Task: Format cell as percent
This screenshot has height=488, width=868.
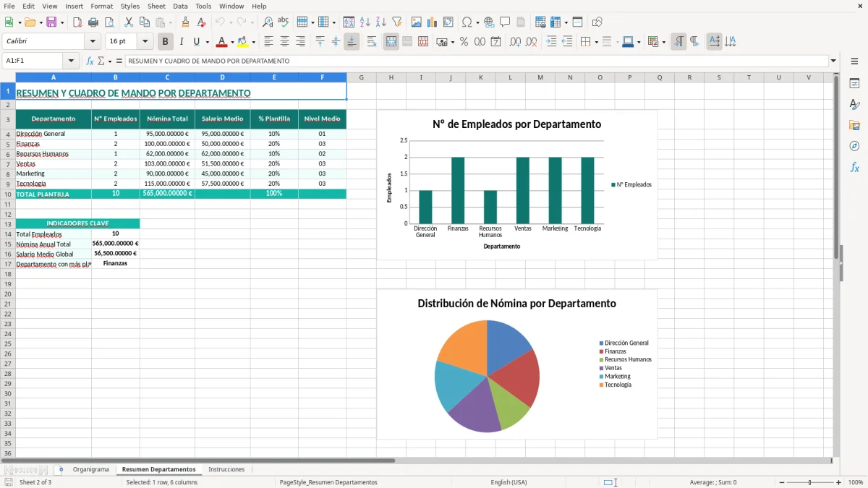Action: click(x=464, y=42)
